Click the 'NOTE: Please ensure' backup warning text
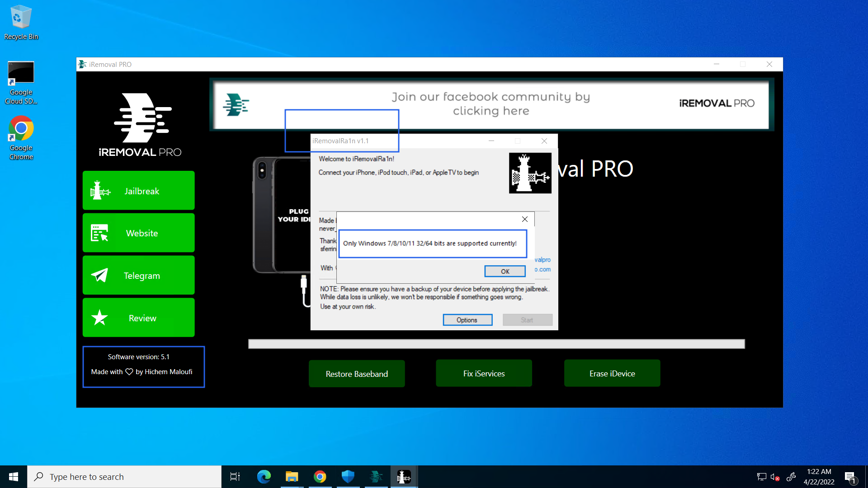Image resolution: width=868 pixels, height=488 pixels. point(434,293)
